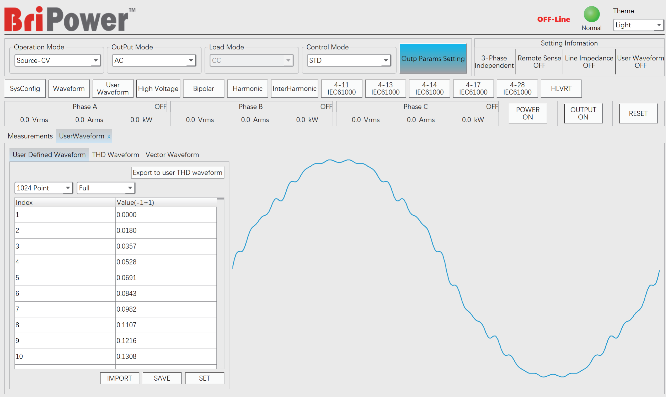
Task: Select the Vector Waveform tab
Action: [172, 155]
